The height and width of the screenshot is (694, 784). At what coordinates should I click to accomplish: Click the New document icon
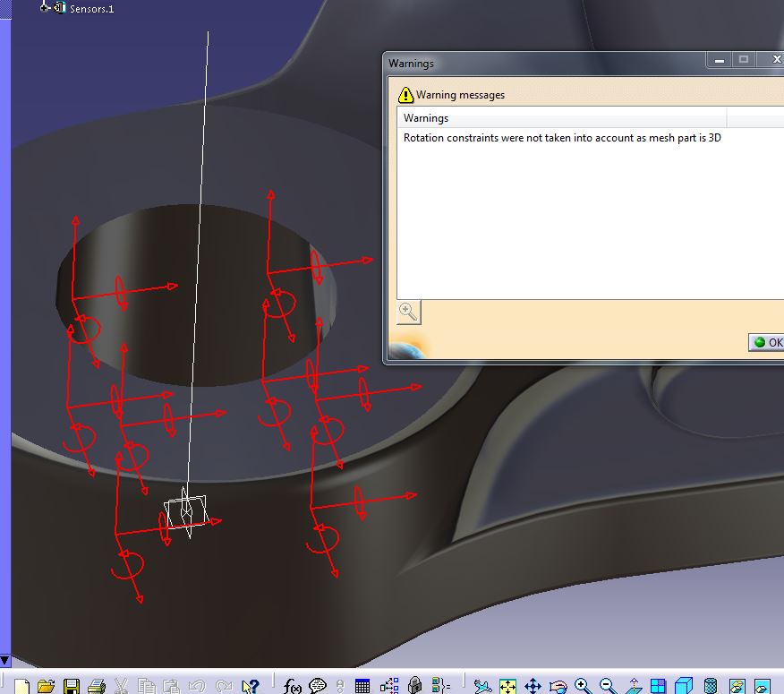21,686
